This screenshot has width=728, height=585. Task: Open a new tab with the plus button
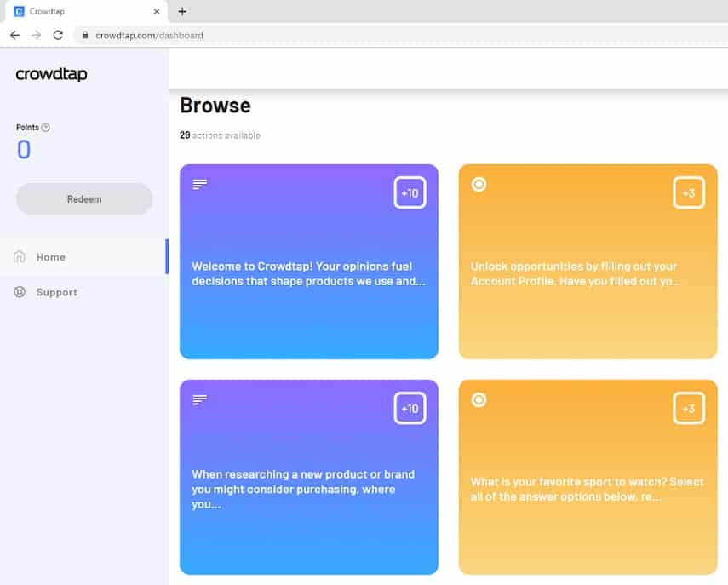point(182,12)
